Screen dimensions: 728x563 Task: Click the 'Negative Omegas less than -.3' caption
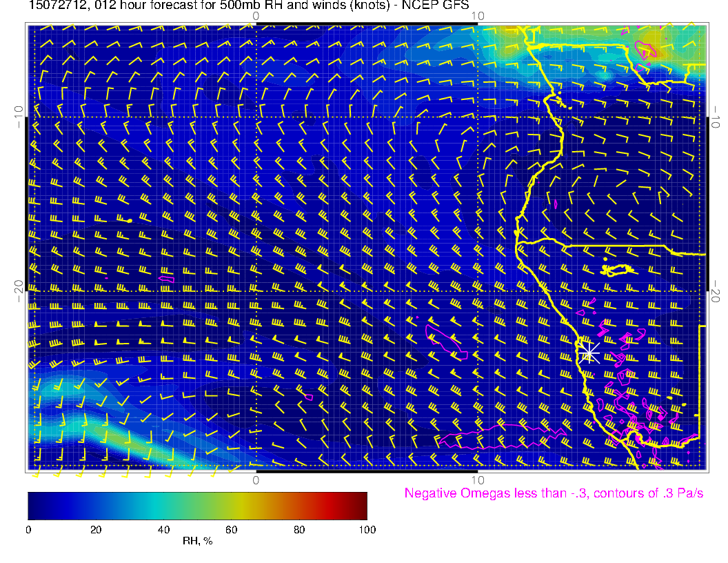554,493
